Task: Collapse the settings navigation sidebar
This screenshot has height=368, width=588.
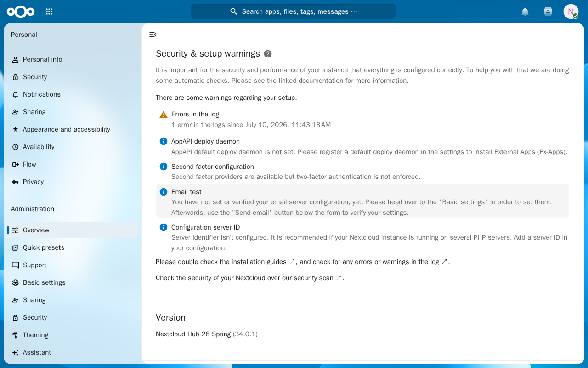Action: 153,34
